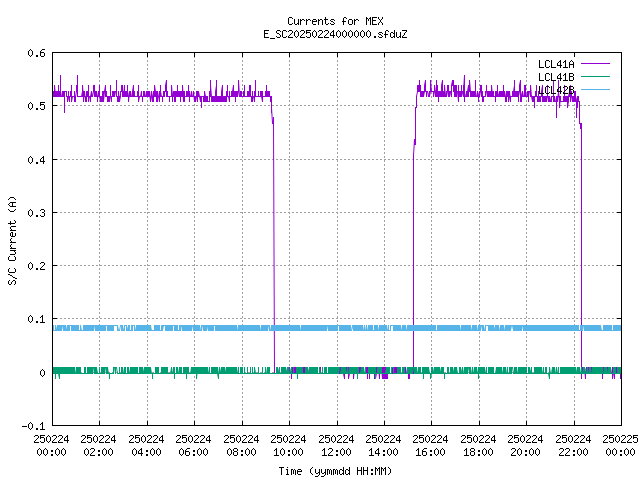Click the 0.2 y-axis tick label
The height and width of the screenshot is (480, 640).
36,266
